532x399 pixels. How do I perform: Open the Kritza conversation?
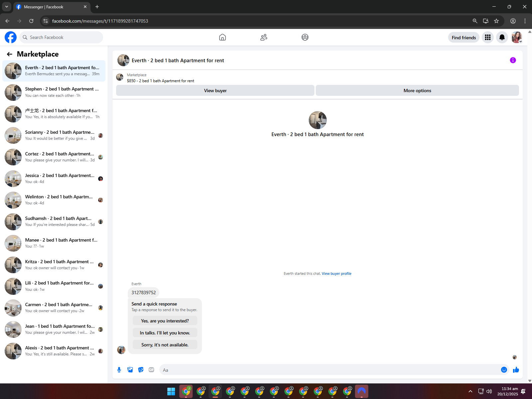point(54,265)
